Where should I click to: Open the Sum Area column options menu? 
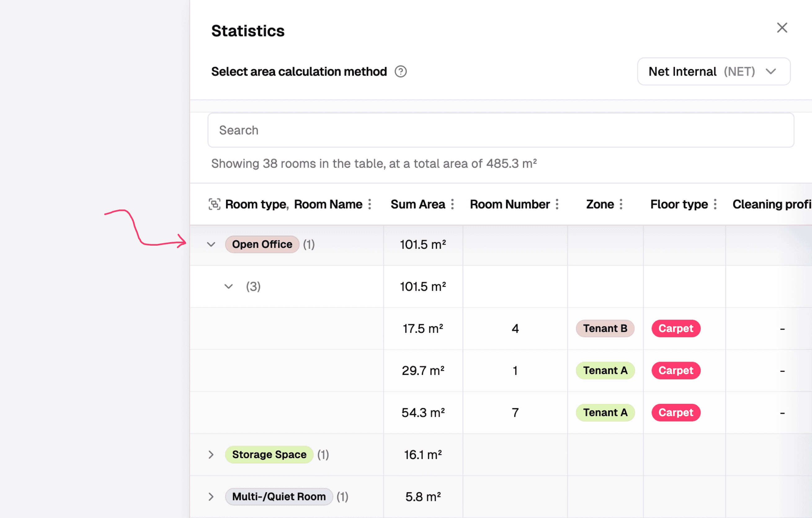pos(453,204)
